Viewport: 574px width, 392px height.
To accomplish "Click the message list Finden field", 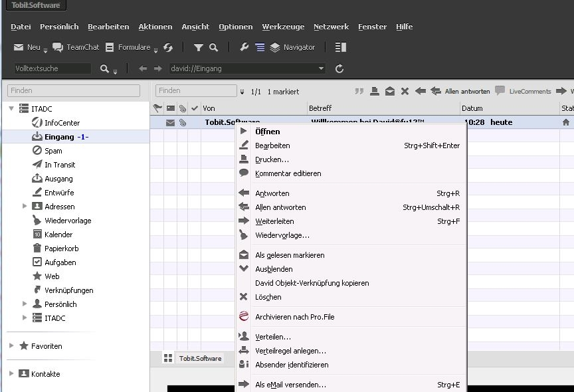I will pyautogui.click(x=196, y=90).
